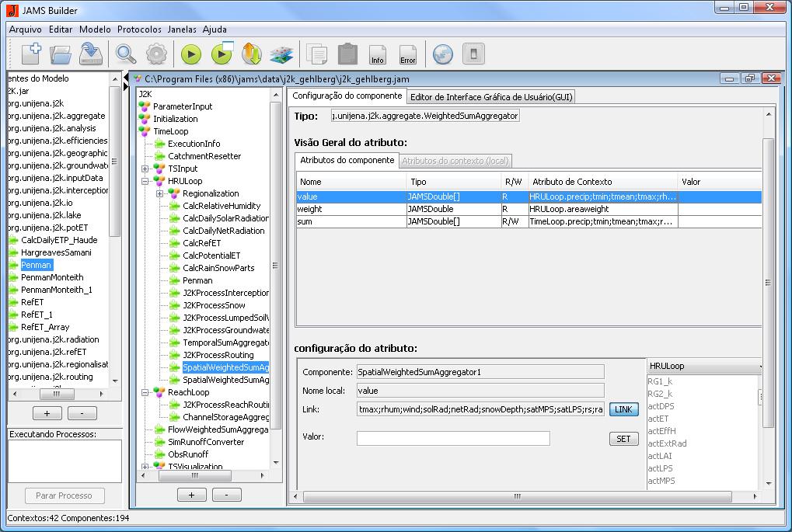Click the globe icon in the toolbar
Screen dimensions: 792x532
tap(442, 54)
